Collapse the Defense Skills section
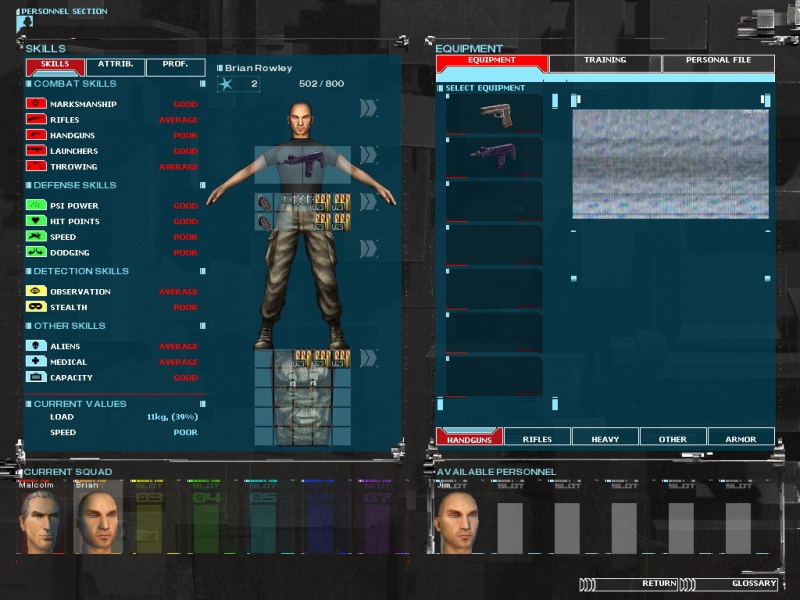Screen dimensions: 800x600 [x=202, y=185]
